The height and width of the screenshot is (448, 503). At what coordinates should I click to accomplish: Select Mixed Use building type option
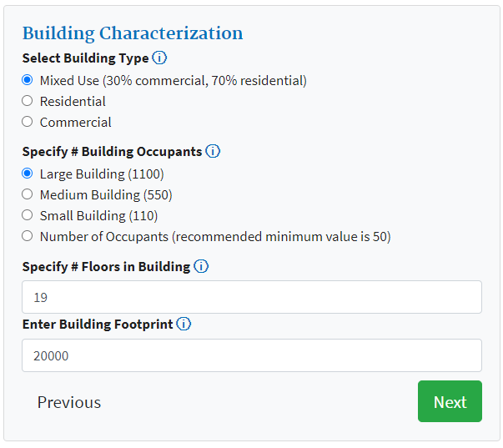point(28,81)
